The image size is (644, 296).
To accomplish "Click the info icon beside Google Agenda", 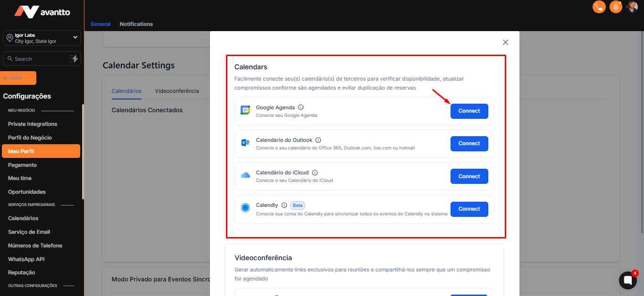I will tap(301, 107).
